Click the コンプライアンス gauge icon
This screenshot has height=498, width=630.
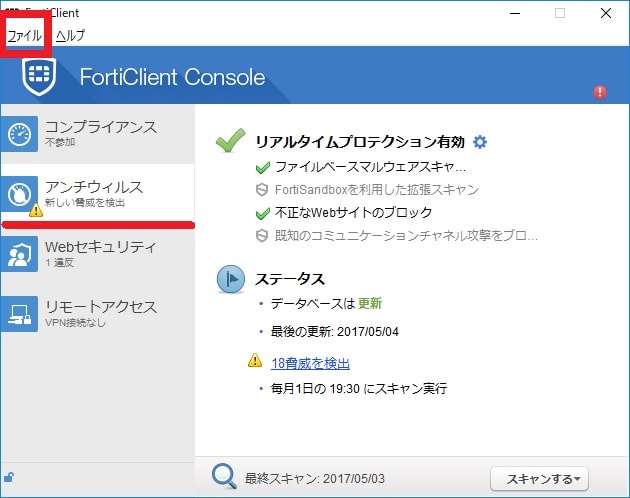[x=19, y=134]
